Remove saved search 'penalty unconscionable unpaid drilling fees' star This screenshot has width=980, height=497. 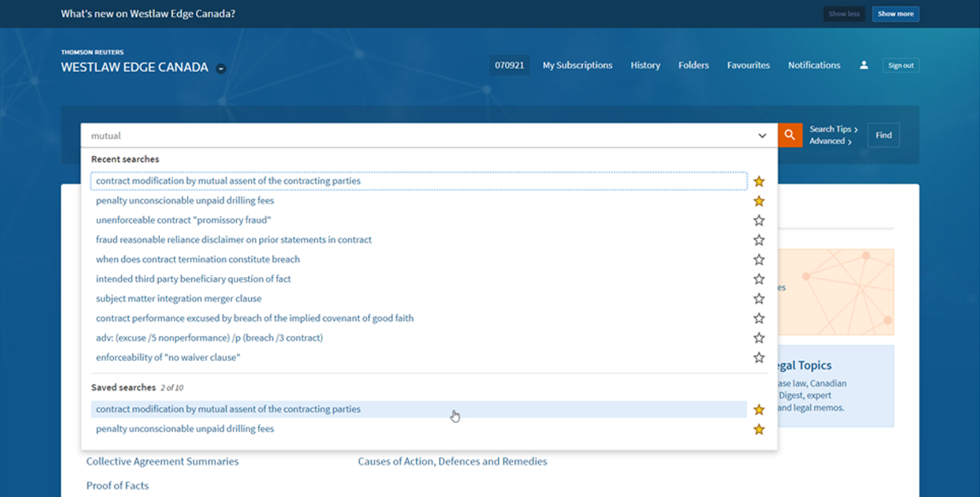coord(759,429)
